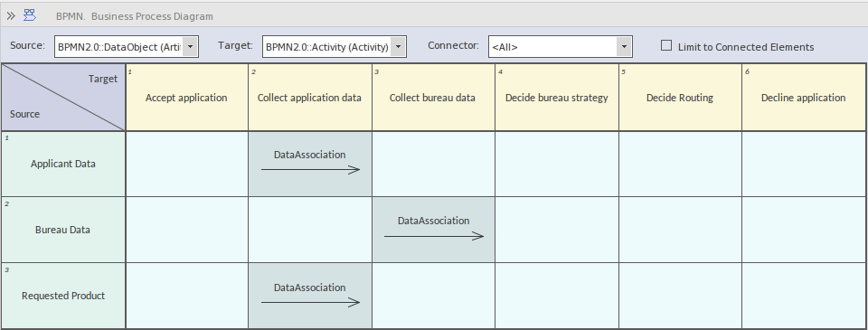Select the Decline application column header
Image resolution: width=868 pixels, height=330 pixels.
click(x=804, y=98)
